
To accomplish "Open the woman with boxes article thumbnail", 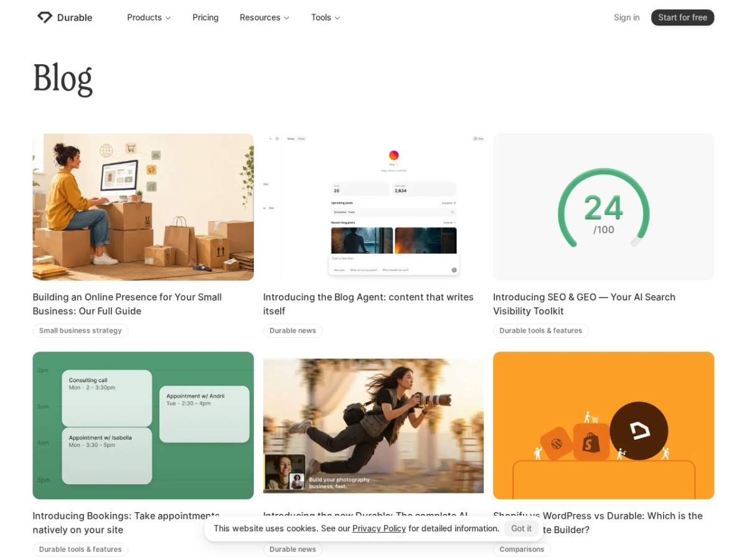I will [143, 207].
